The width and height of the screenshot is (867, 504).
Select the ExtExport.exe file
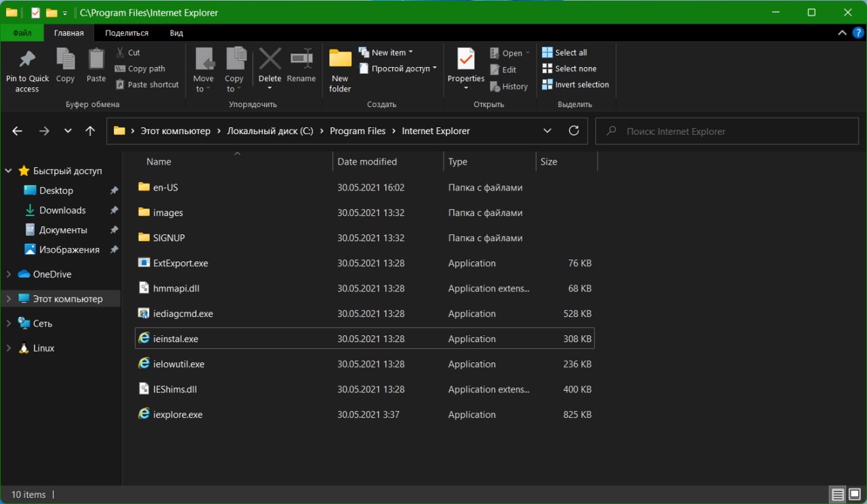pyautogui.click(x=364, y=263)
